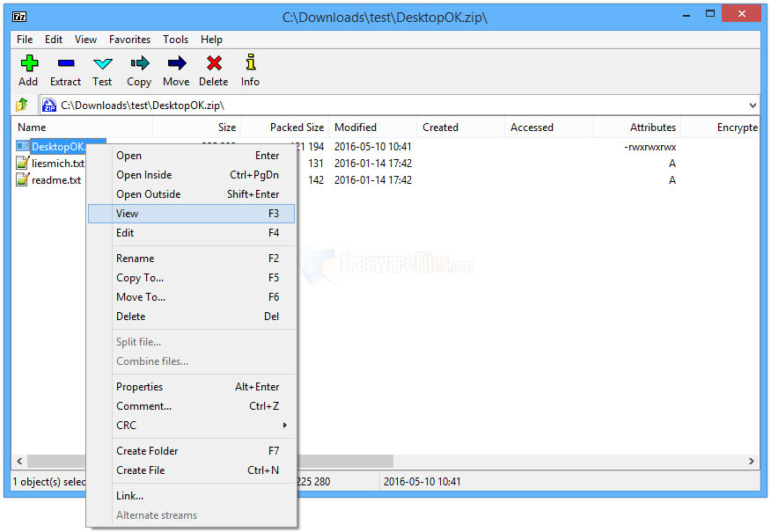
Task: Open the Help menu
Action: click(x=211, y=40)
